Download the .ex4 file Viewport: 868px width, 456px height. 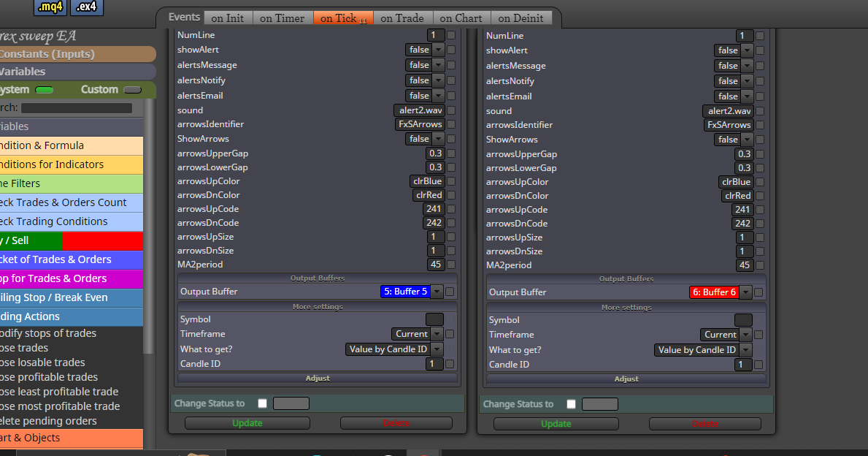[x=86, y=7]
